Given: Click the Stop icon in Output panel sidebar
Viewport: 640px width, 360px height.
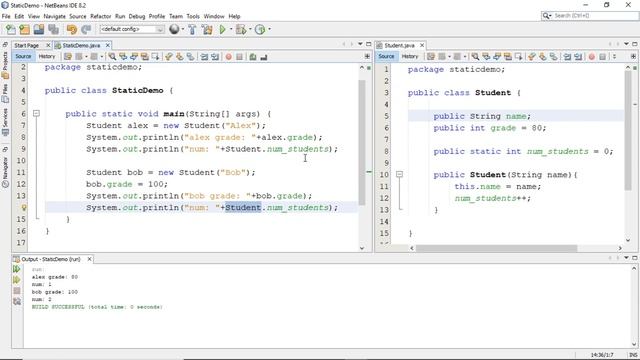Looking at the screenshot, I should point(16,291).
